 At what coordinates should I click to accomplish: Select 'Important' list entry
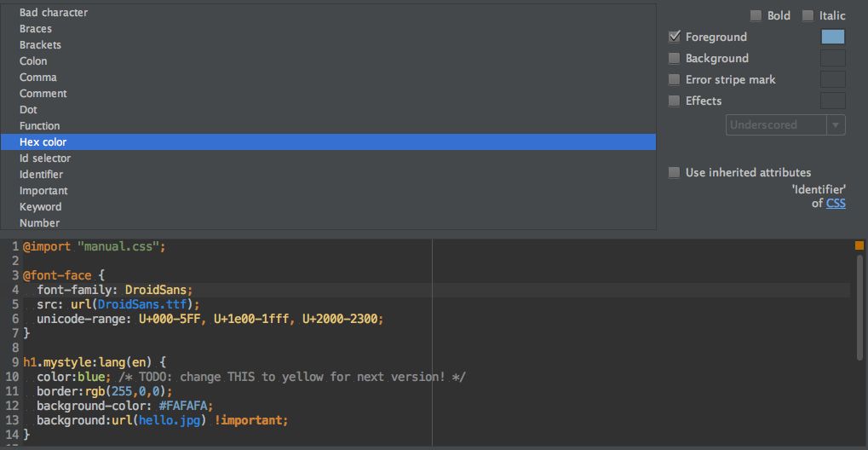click(x=328, y=191)
